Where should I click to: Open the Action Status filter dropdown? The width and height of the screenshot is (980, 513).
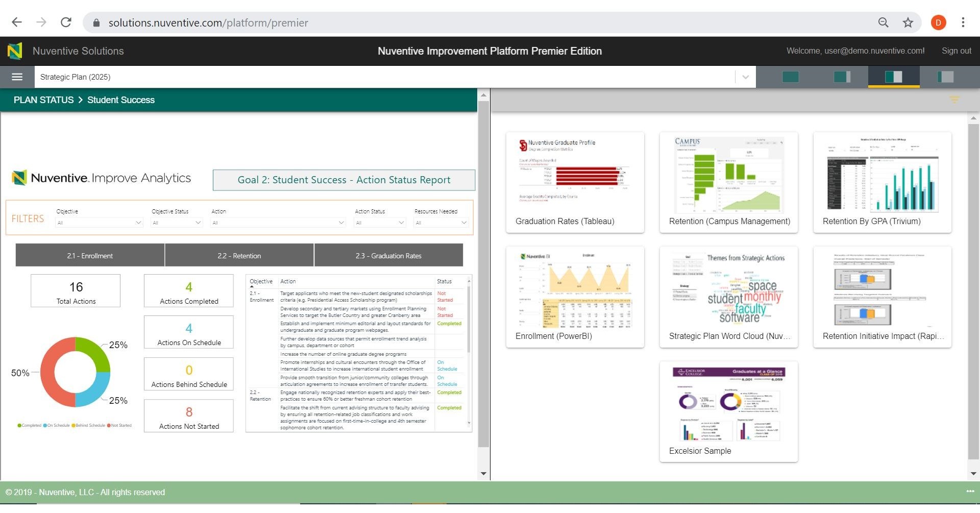380,223
